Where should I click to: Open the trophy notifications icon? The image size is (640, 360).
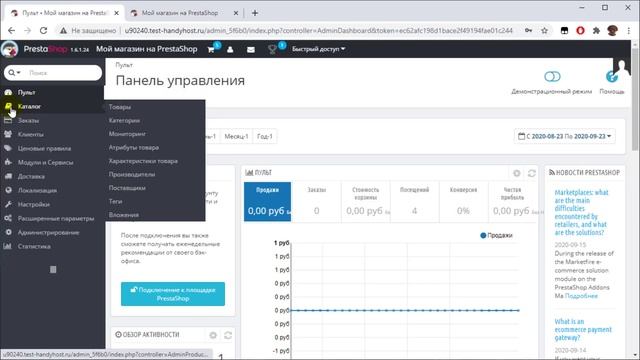[272, 49]
